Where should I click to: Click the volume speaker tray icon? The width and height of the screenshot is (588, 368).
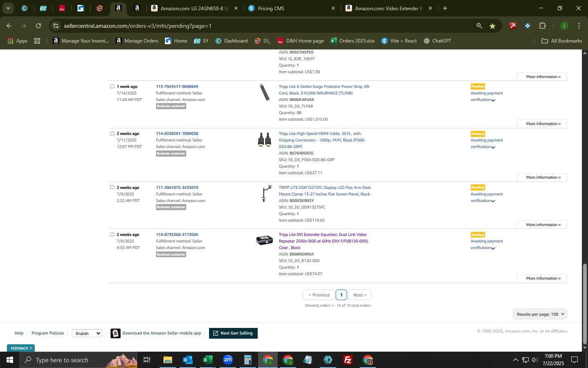click(535, 360)
